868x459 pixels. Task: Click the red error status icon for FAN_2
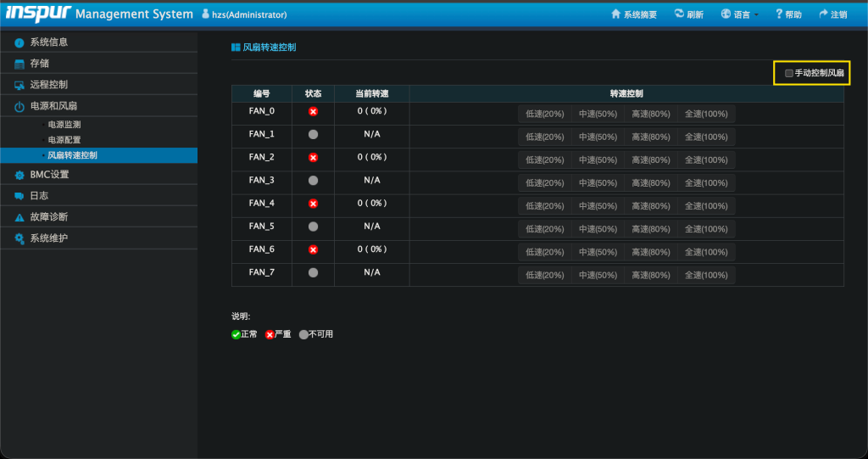314,158
